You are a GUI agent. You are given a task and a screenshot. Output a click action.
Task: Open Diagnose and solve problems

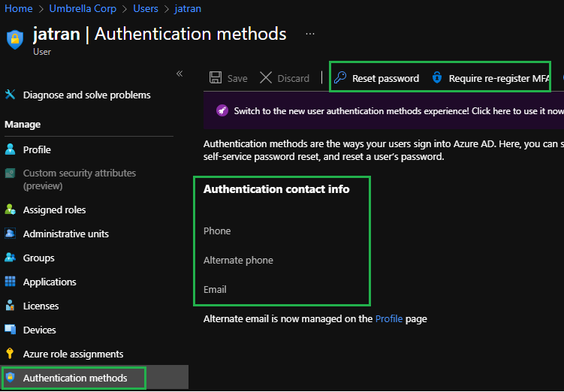[87, 95]
